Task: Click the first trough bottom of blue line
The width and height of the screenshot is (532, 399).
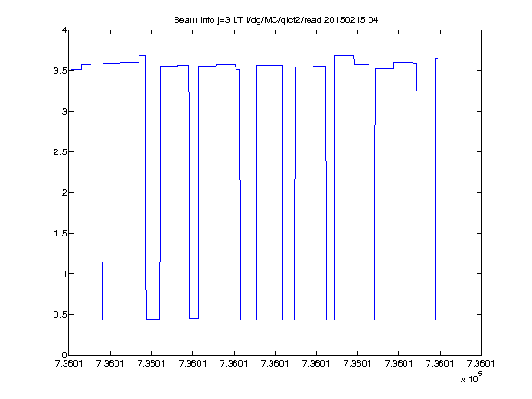Action: tap(97, 320)
